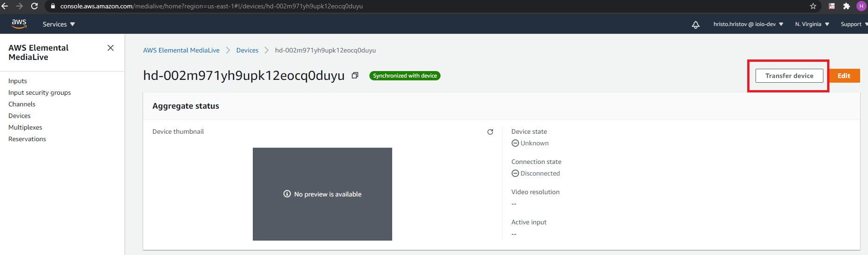Open Inputs in the sidebar
The width and height of the screenshot is (868, 255).
coord(18,81)
